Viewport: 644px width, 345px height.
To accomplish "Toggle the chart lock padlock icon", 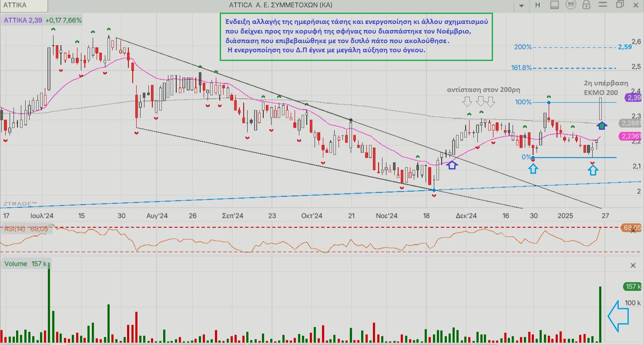I will (x=586, y=5).
